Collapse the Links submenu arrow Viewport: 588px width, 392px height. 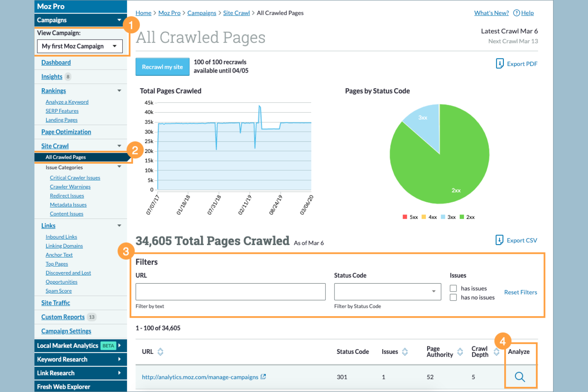[119, 226]
